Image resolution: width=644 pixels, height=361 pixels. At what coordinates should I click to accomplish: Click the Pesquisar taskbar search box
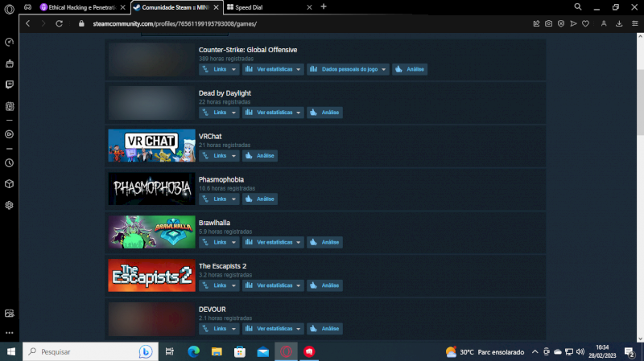[x=90, y=351]
